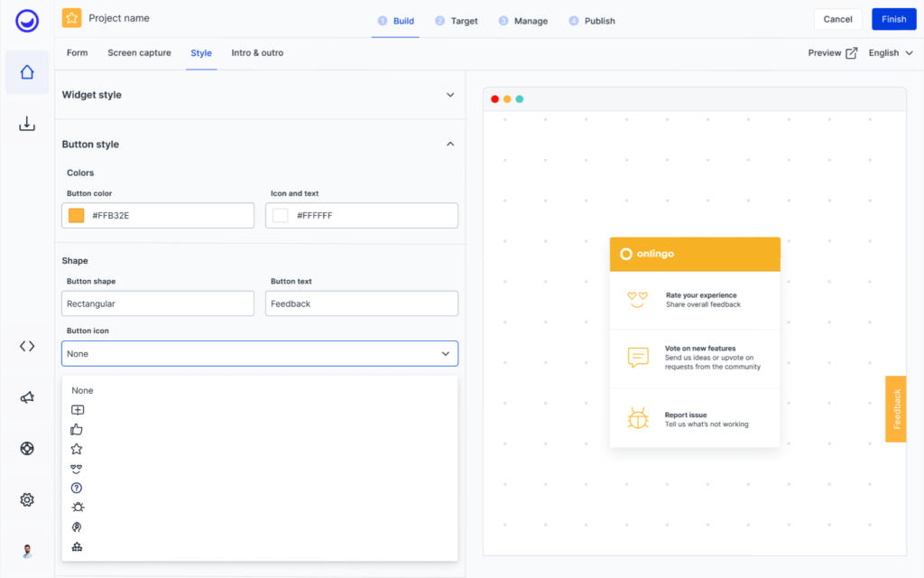Click the megaphone icon in the left sidebar
924x578 pixels.
(26, 396)
